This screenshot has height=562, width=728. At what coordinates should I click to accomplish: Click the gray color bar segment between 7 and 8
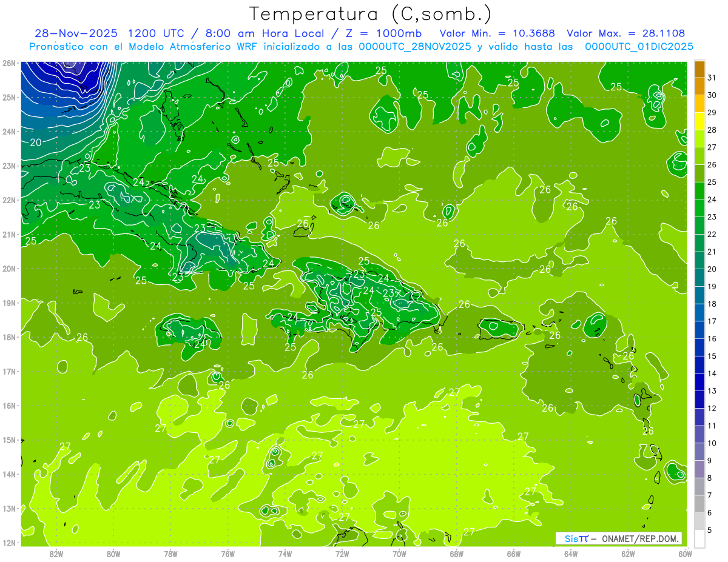click(x=699, y=487)
